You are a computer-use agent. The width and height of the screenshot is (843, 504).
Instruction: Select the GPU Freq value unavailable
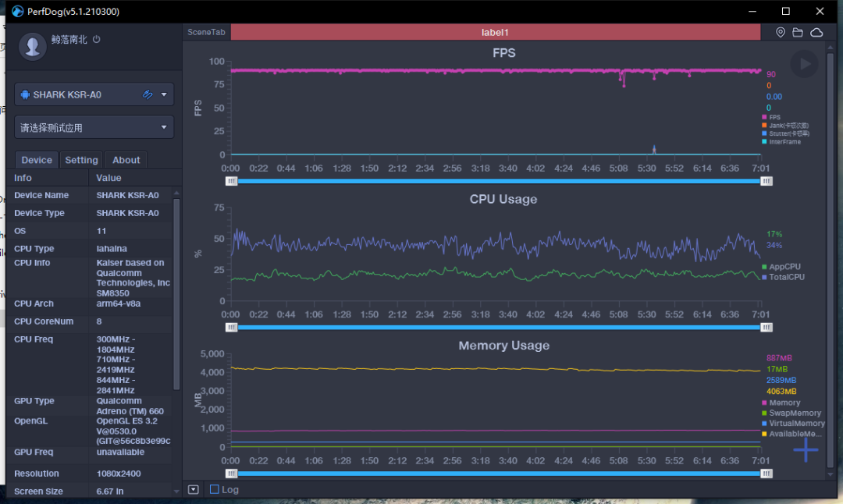(x=120, y=452)
